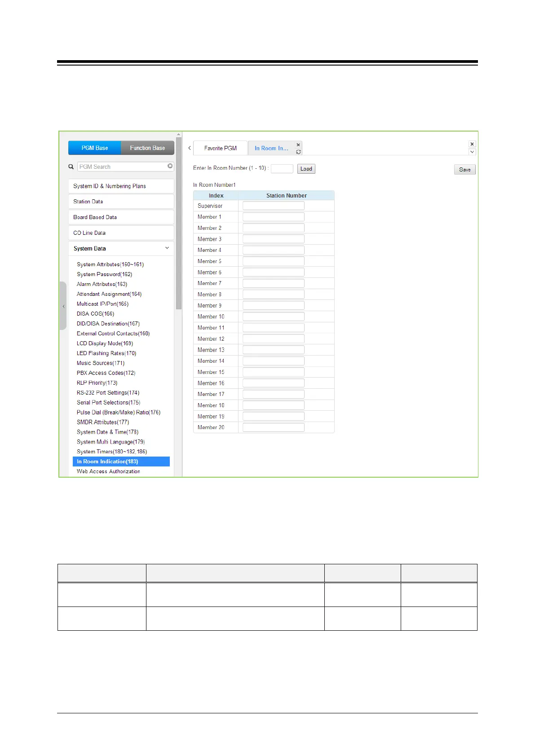Expand the CO Line Data section
This screenshot has height=756, width=535.
click(x=121, y=233)
